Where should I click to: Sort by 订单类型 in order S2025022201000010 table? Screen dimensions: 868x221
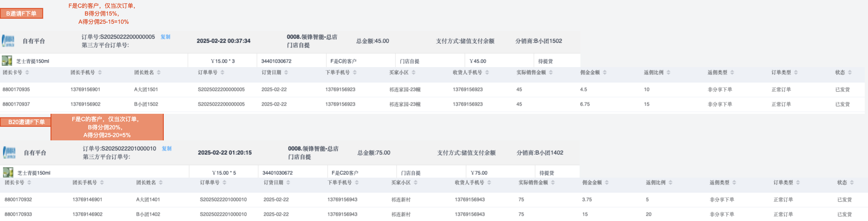(798, 183)
